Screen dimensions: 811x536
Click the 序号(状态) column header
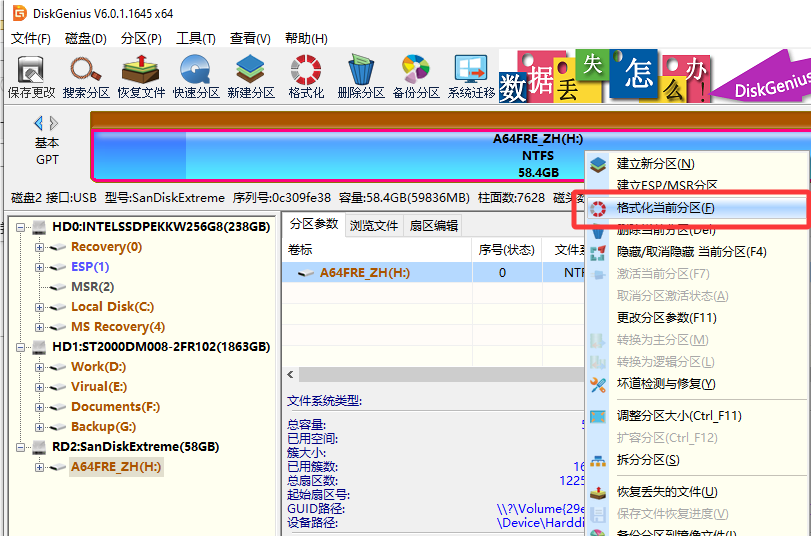tap(506, 250)
